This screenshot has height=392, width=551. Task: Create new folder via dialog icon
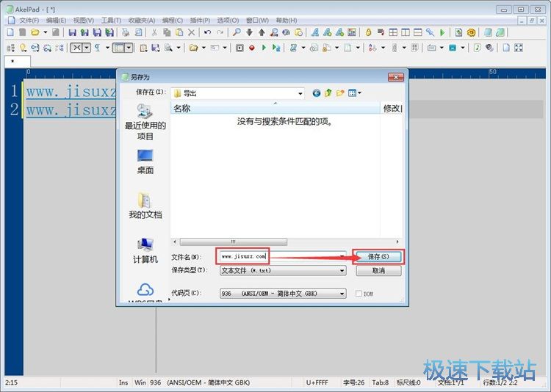340,92
